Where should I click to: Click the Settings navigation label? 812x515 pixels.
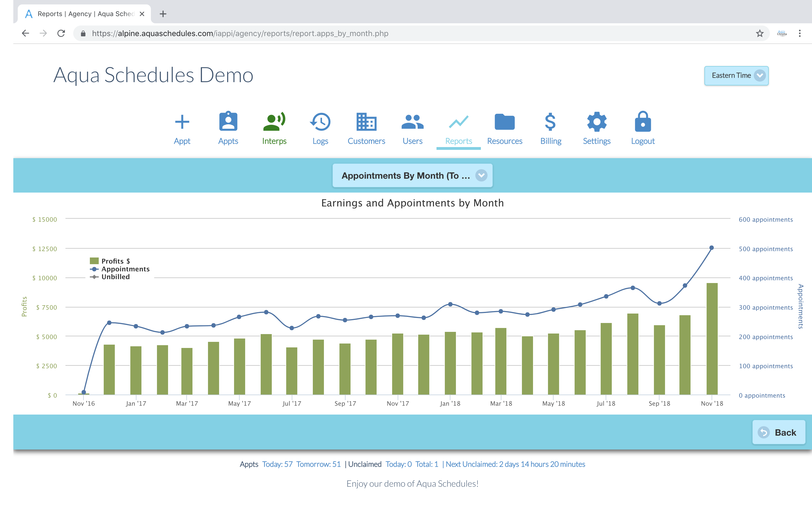pyautogui.click(x=597, y=141)
